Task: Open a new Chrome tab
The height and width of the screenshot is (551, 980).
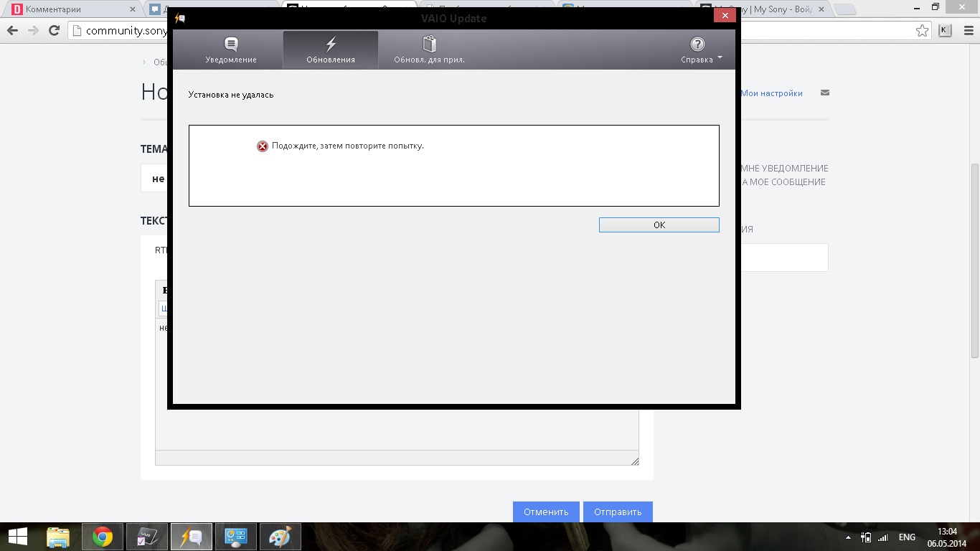Action: click(845, 9)
